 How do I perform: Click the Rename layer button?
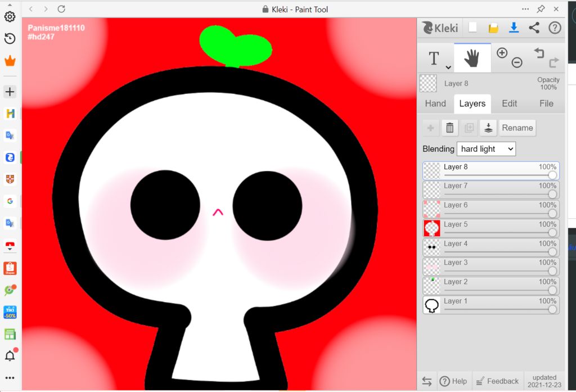517,128
